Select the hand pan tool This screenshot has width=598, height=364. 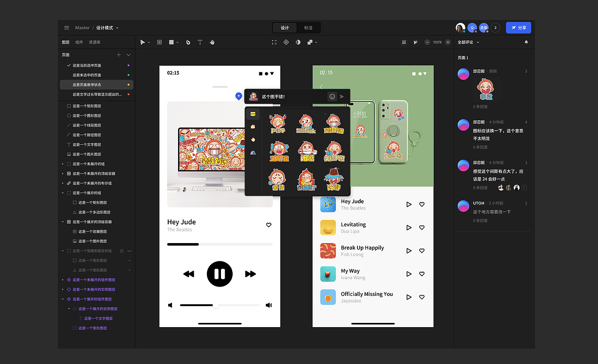(212, 42)
